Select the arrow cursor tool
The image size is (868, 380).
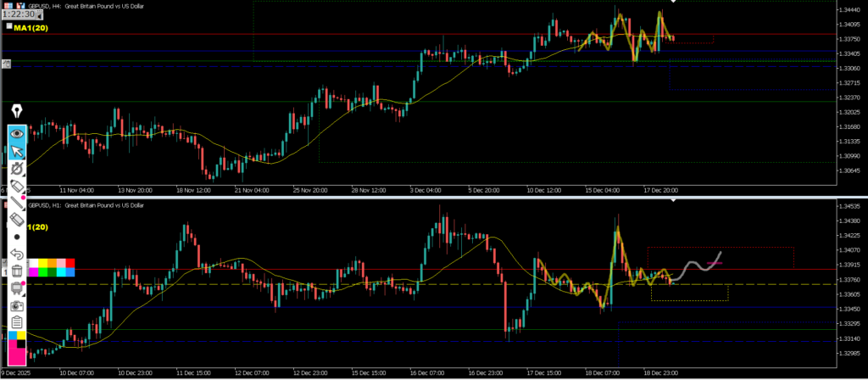click(x=17, y=152)
